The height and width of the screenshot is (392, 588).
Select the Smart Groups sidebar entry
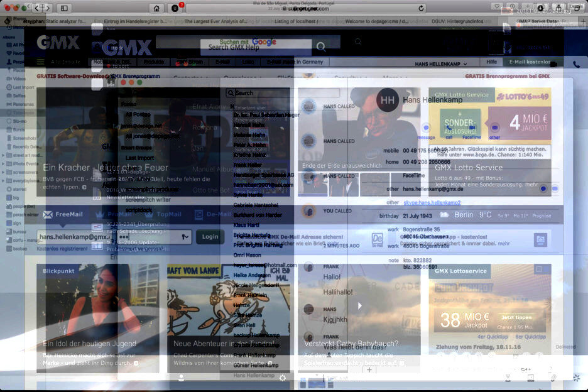click(136, 148)
